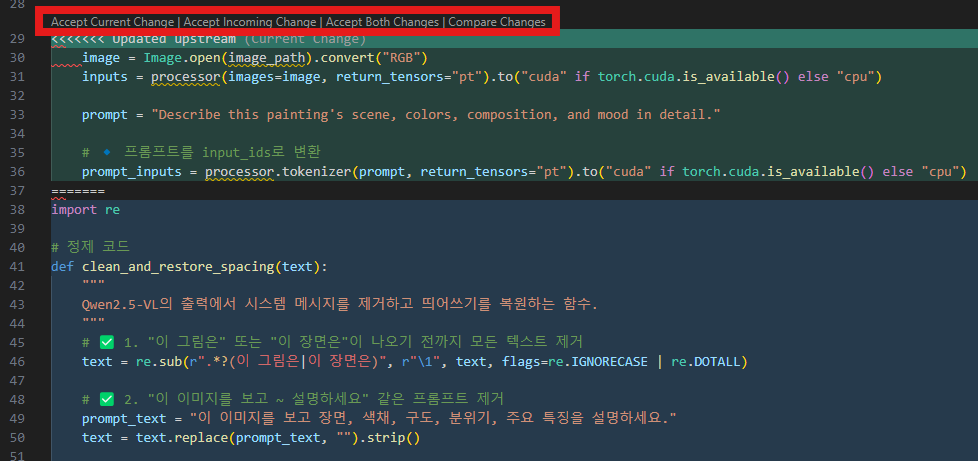978x461 pixels.
Task: Click line number 41 in the gutter
Action: pos(18,267)
